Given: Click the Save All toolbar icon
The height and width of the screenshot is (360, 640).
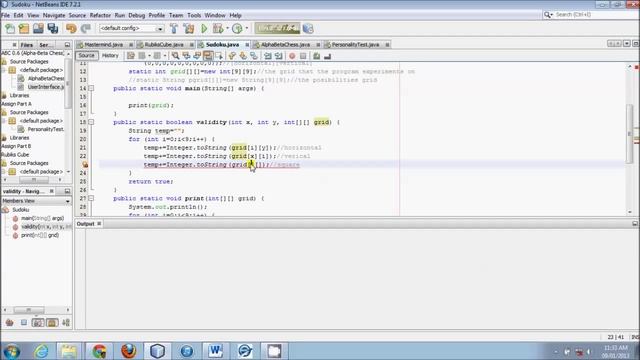Looking at the screenshot, I should [x=53, y=28].
